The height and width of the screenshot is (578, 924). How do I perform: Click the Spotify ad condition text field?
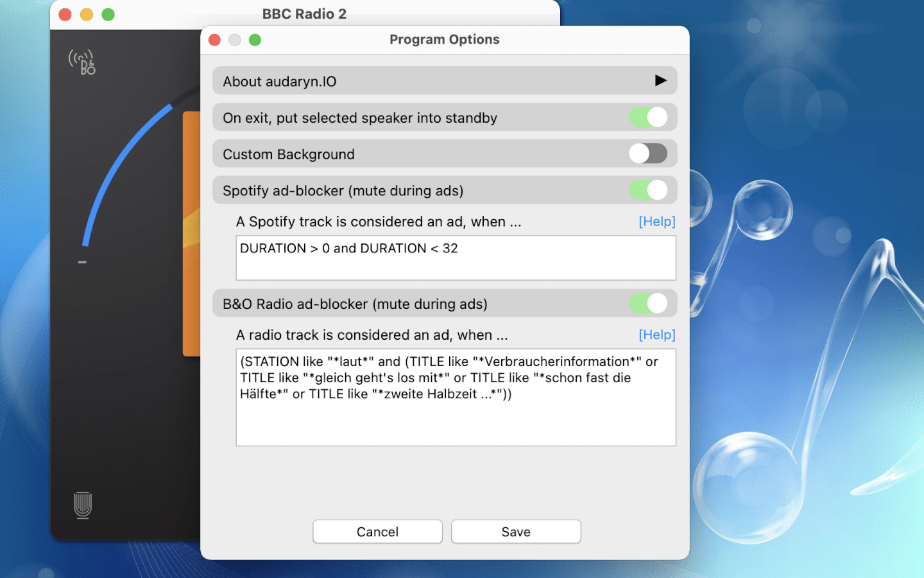point(456,258)
